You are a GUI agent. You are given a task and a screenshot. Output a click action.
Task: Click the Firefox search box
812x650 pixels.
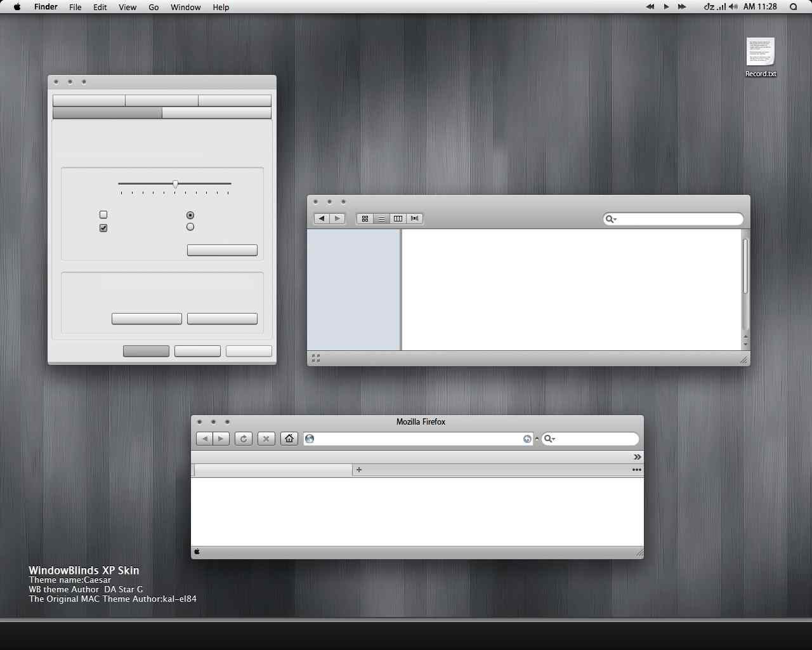click(x=591, y=439)
